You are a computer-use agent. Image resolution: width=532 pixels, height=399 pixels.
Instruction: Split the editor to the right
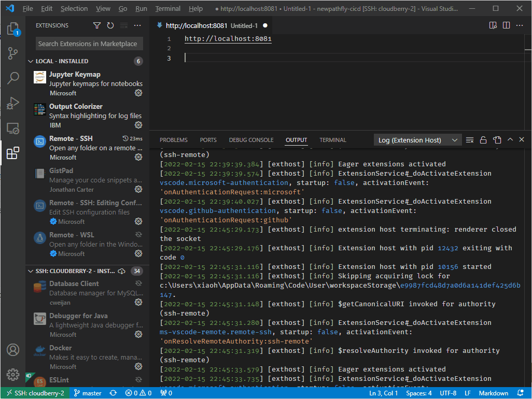point(506,25)
